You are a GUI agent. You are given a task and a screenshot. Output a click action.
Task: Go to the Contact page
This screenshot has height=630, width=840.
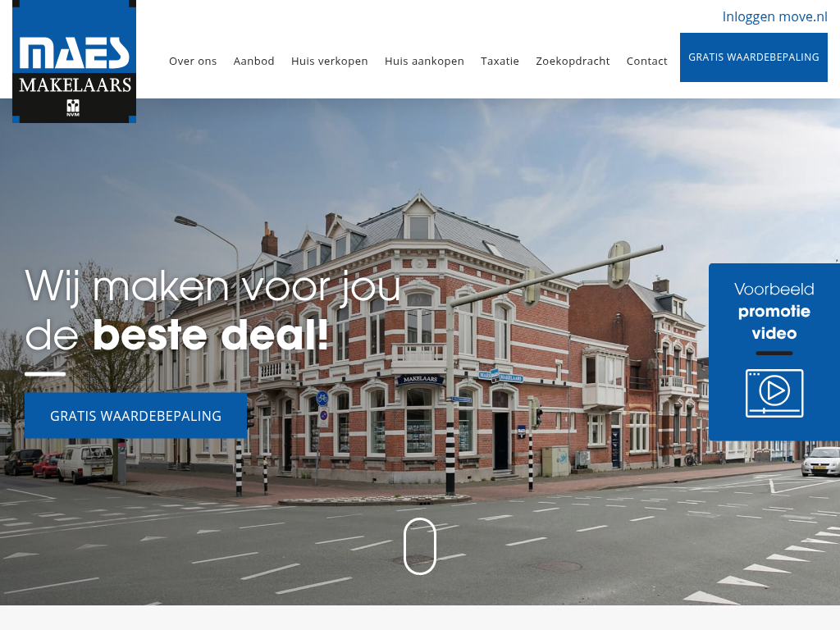point(646,61)
